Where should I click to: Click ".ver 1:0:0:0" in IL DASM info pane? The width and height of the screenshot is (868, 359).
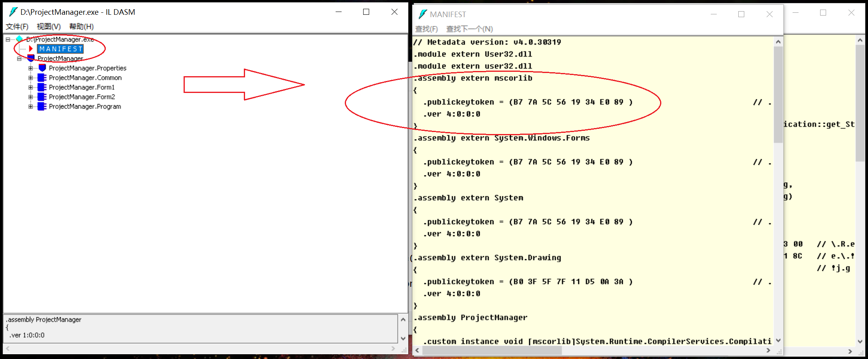click(x=27, y=335)
